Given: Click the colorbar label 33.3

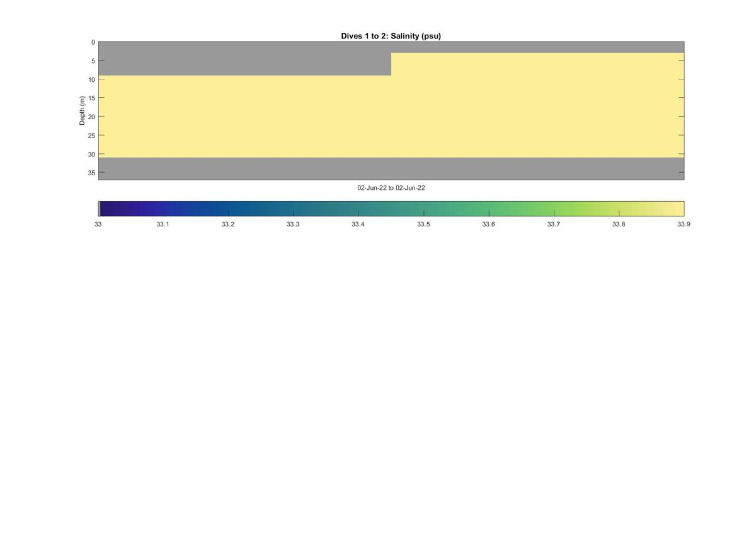Looking at the screenshot, I should coord(293,224).
